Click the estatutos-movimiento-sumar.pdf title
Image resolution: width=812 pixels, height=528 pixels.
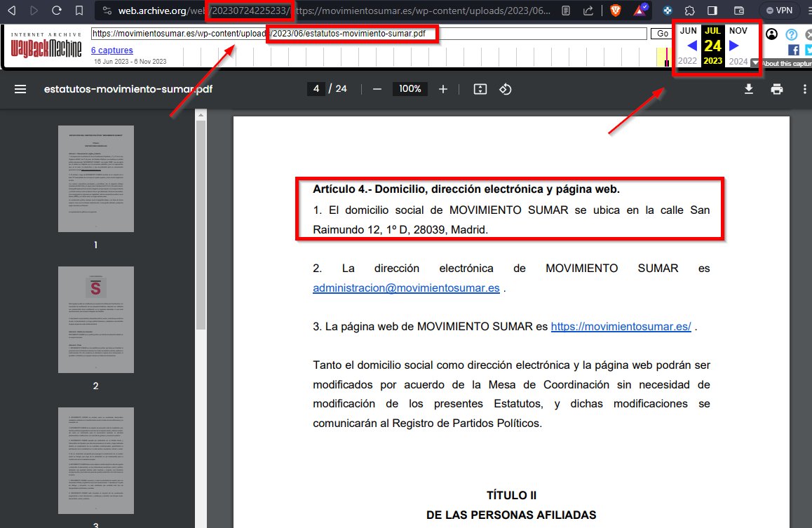coord(128,89)
